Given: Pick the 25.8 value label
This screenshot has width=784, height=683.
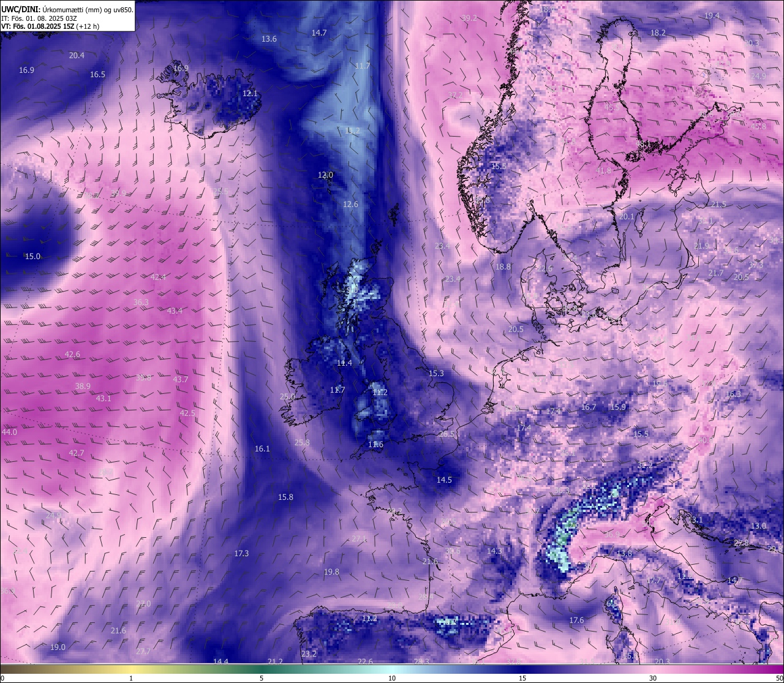Looking at the screenshot, I should click(x=302, y=442).
